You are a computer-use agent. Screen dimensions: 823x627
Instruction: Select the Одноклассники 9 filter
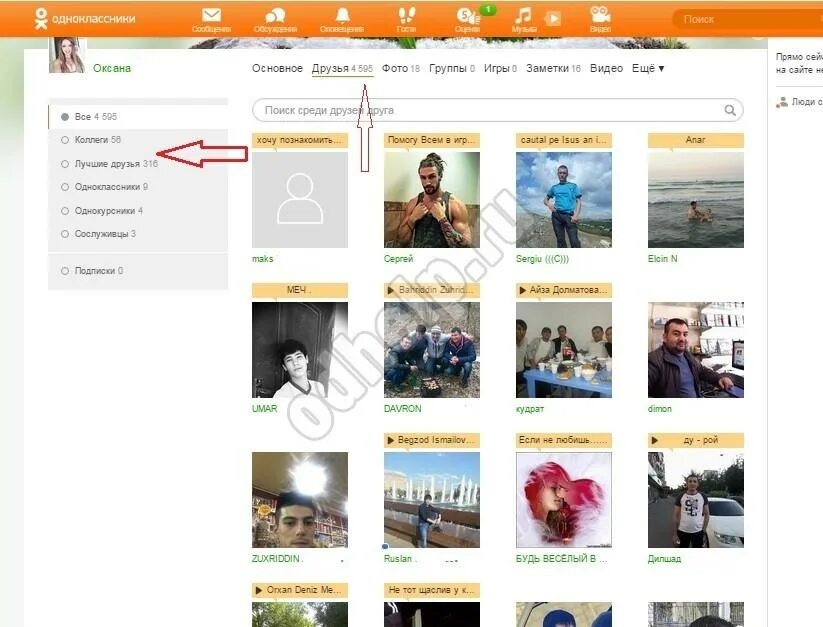point(138,187)
